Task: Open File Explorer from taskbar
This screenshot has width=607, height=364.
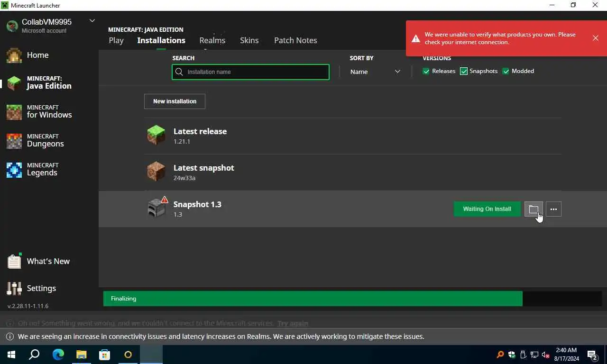Action: [x=81, y=355]
